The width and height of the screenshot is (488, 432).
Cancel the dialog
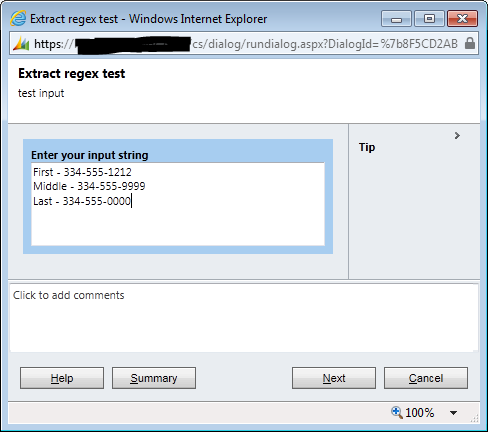coord(426,378)
